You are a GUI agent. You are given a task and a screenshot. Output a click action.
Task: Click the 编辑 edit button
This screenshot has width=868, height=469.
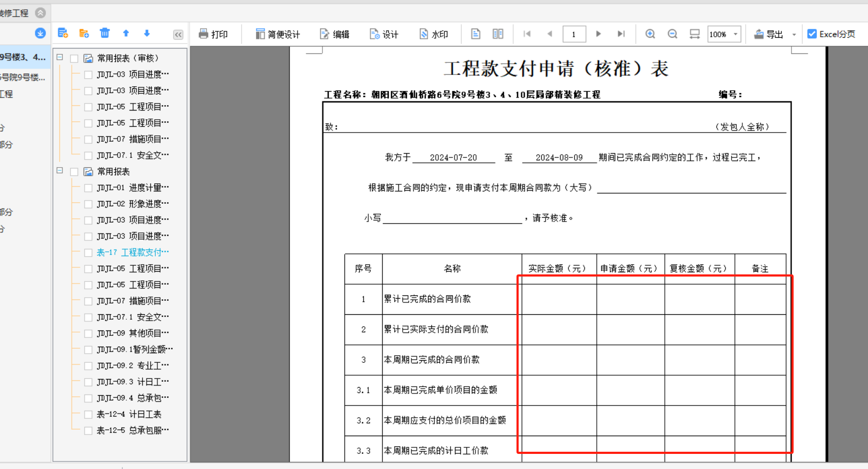[x=335, y=34]
